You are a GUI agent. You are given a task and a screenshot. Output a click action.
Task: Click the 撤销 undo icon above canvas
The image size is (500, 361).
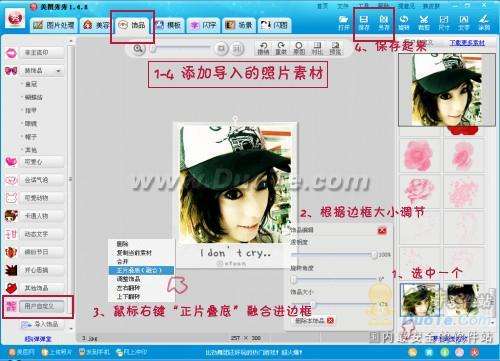click(263, 48)
